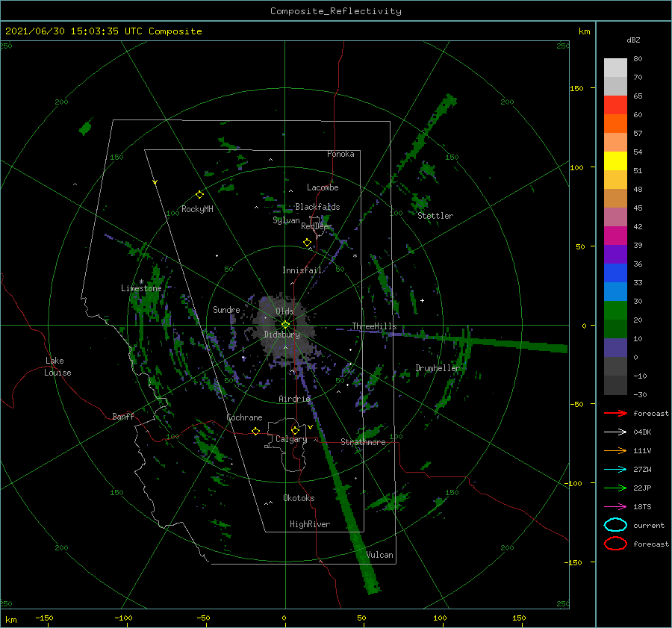Select the magenta 39-42 dBZ swatch
Image resolution: width=672 pixels, height=628 pixels.
click(615, 235)
